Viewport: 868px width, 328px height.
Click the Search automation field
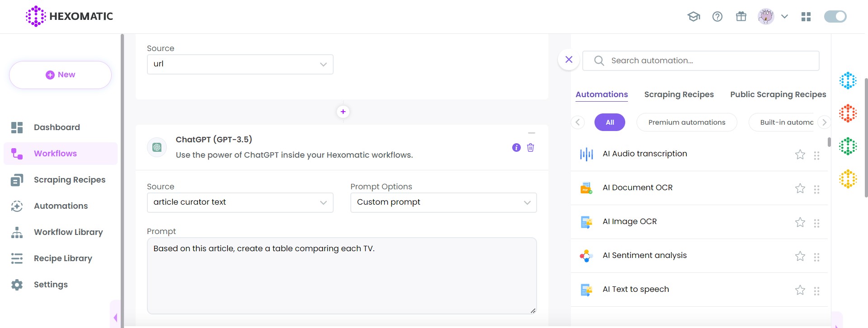tap(701, 61)
